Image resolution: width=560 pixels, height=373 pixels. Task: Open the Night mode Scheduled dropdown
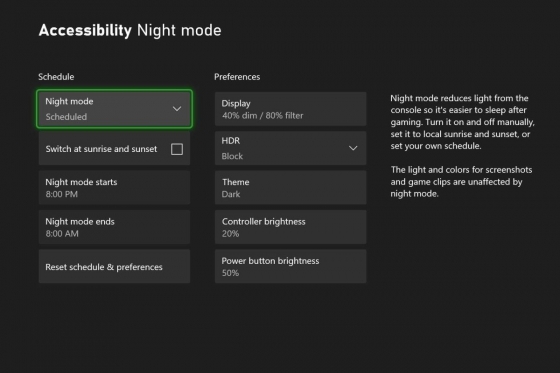point(114,109)
